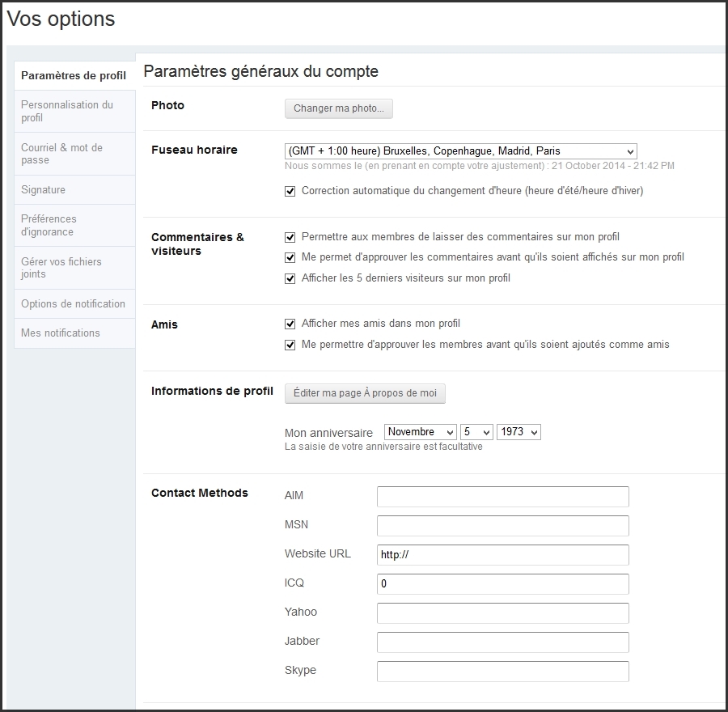Focus the Skype contact text field

click(502, 672)
